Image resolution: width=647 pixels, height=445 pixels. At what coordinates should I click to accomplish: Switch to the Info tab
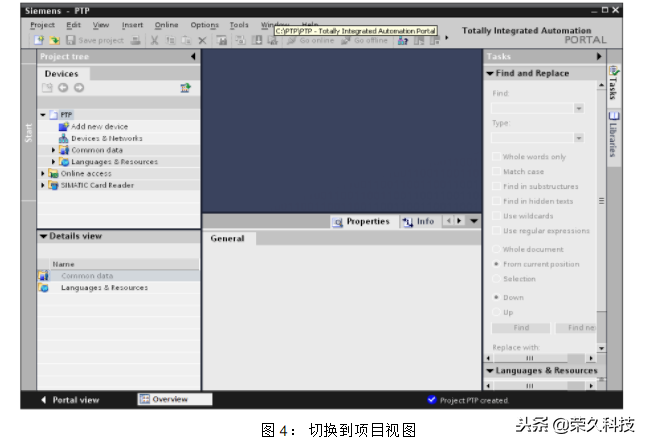pyautogui.click(x=419, y=221)
